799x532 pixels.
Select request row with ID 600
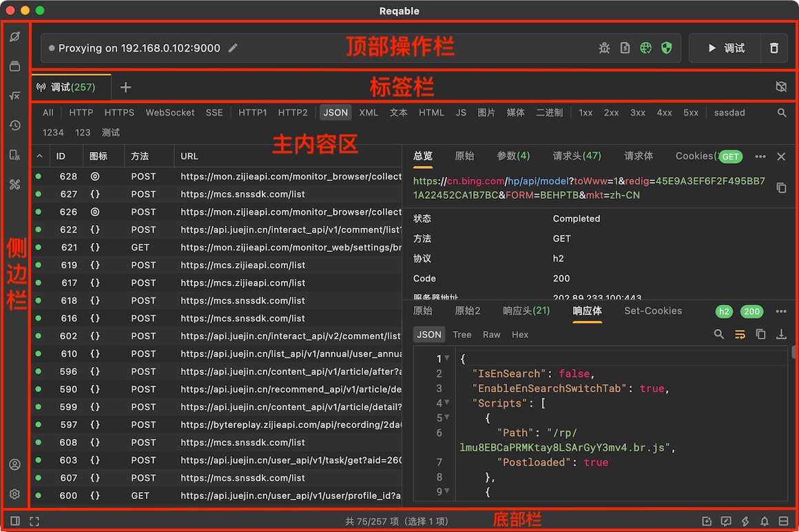216,496
